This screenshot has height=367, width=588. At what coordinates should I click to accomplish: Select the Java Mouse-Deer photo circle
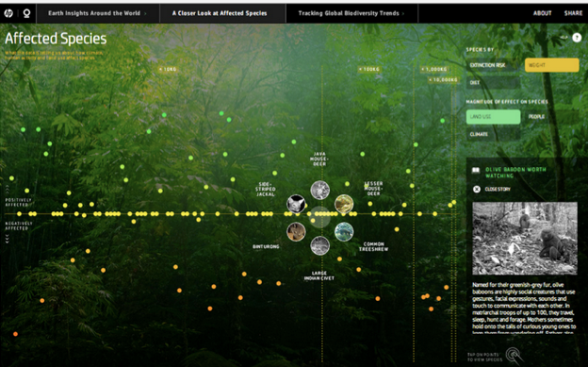319,190
